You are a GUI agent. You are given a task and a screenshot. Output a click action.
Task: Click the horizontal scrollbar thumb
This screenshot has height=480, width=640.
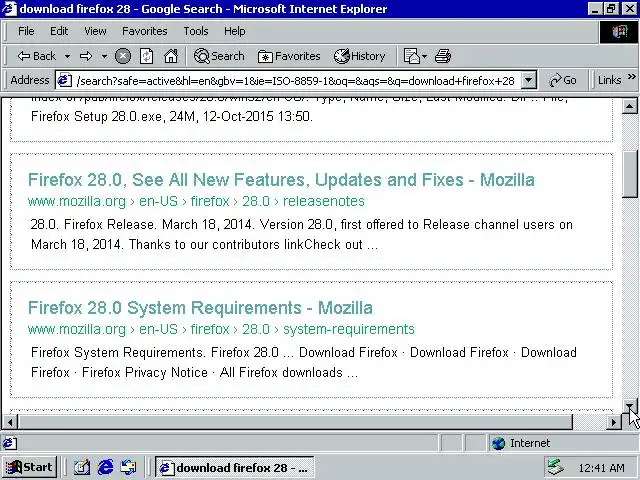295,422
